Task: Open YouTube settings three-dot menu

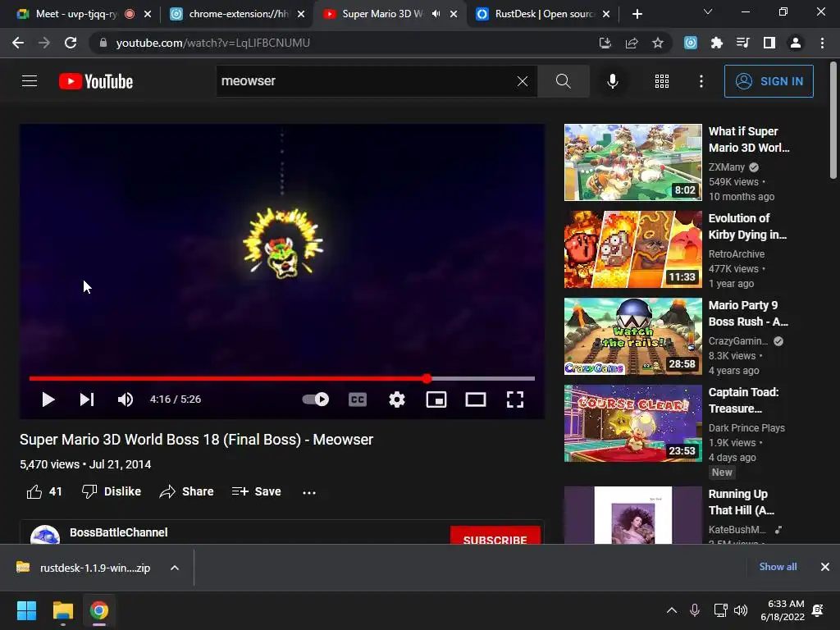Action: pos(701,81)
